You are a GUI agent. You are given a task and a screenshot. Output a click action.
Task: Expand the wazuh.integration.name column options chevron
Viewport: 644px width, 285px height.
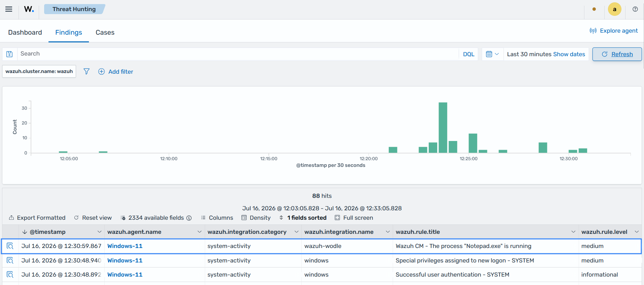point(388,232)
